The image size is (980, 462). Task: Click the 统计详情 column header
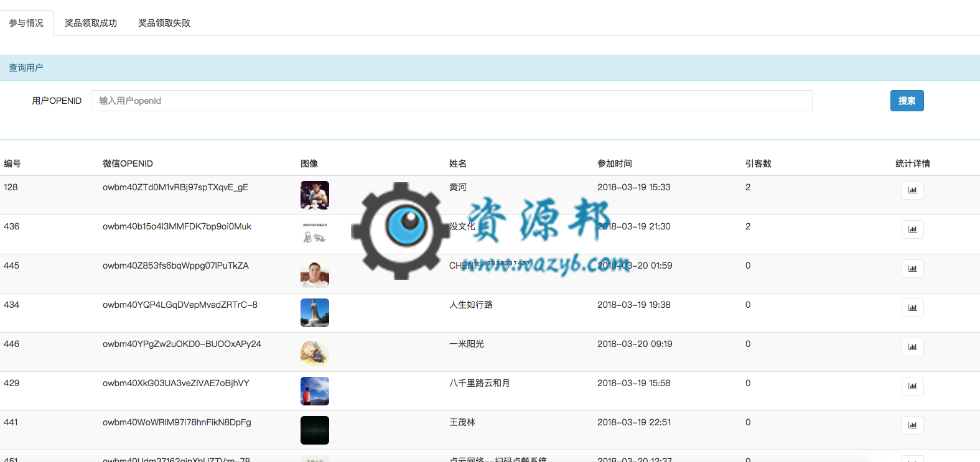(x=913, y=164)
